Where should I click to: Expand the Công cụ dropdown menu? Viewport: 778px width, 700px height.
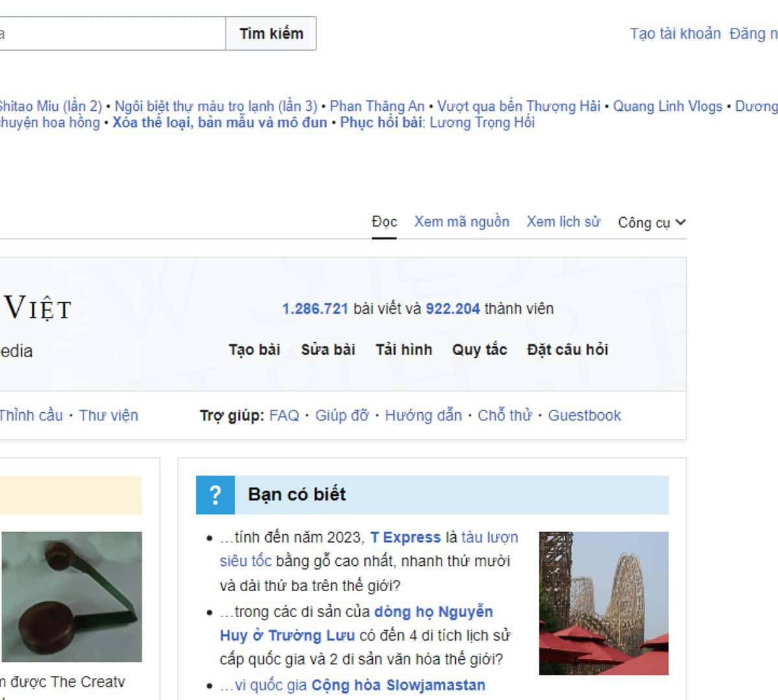pos(651,222)
